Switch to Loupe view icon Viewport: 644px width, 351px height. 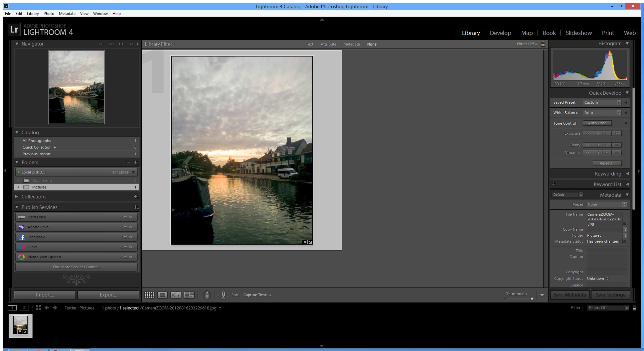(x=162, y=295)
